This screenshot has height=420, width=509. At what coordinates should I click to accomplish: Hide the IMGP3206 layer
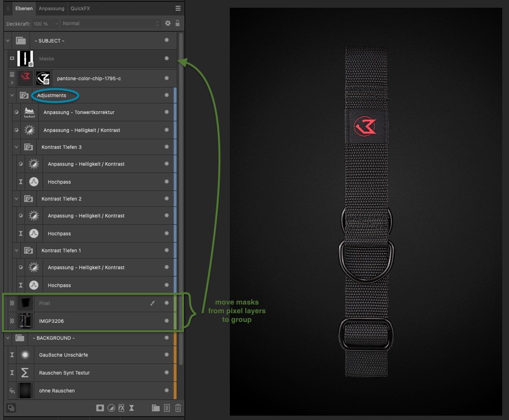point(166,320)
